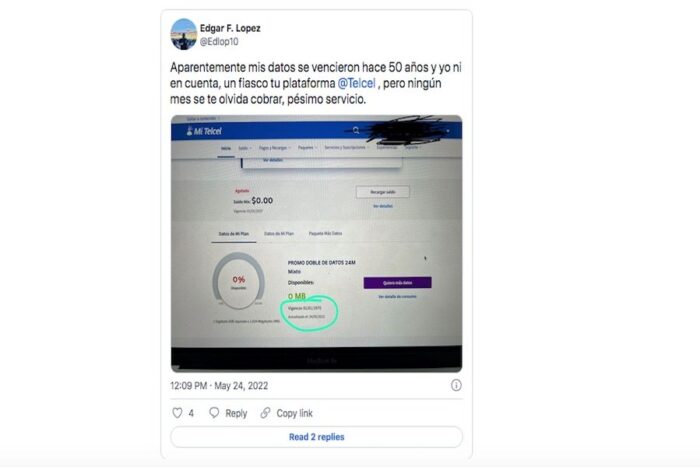This screenshot has width=700, height=467.
Task: Expand the Paquetes dropdown menu
Action: click(308, 148)
